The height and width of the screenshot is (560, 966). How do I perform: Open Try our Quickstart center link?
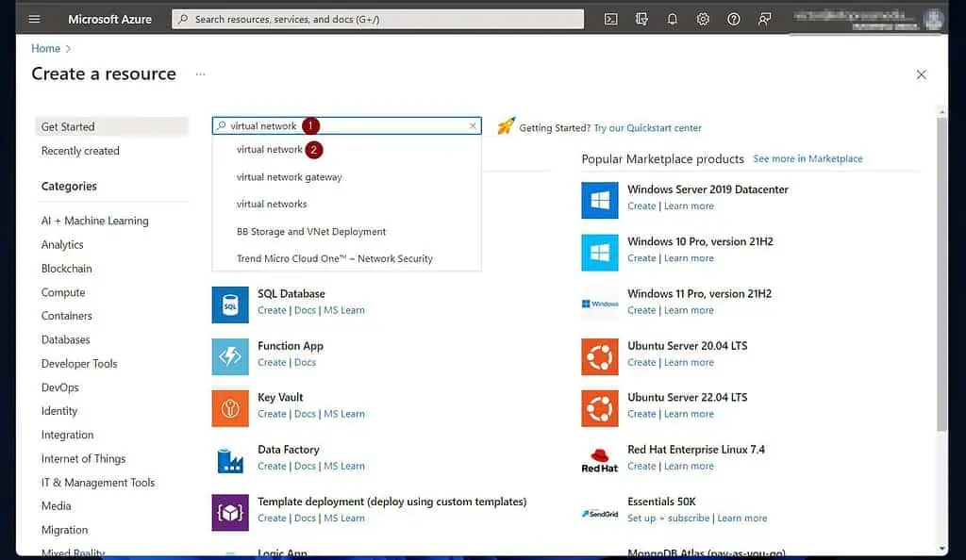coord(647,127)
